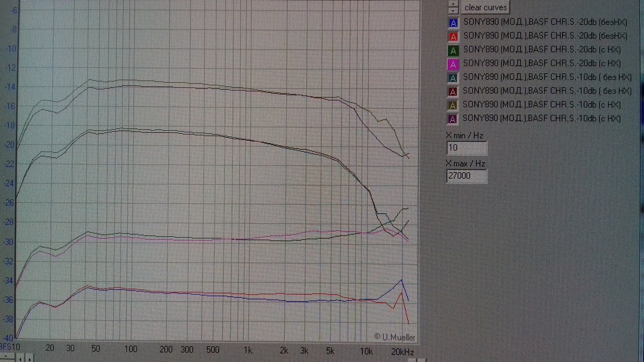Click the U.Mueller copyright text
The image size is (644, 362).
[395, 337]
